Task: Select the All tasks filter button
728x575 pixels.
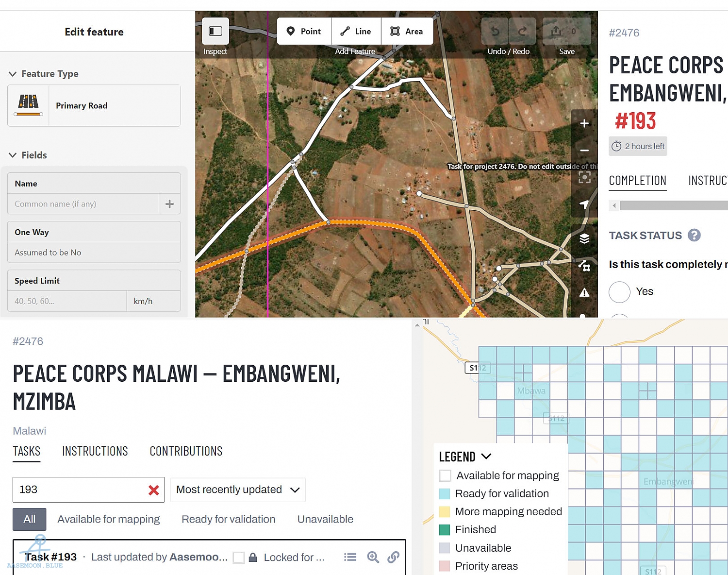Action: (30, 519)
